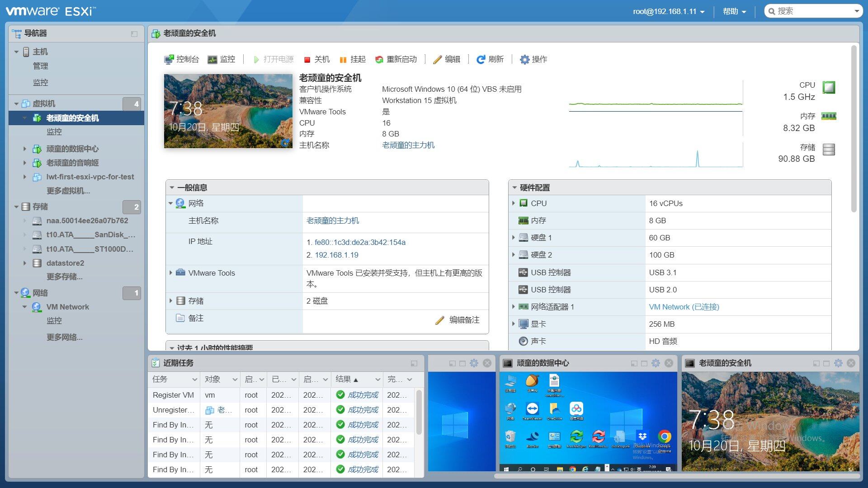Viewport: 868px width, 488px height.
Task: Click the 老顽童的安全机 mini console preview
Action: tap(770, 421)
